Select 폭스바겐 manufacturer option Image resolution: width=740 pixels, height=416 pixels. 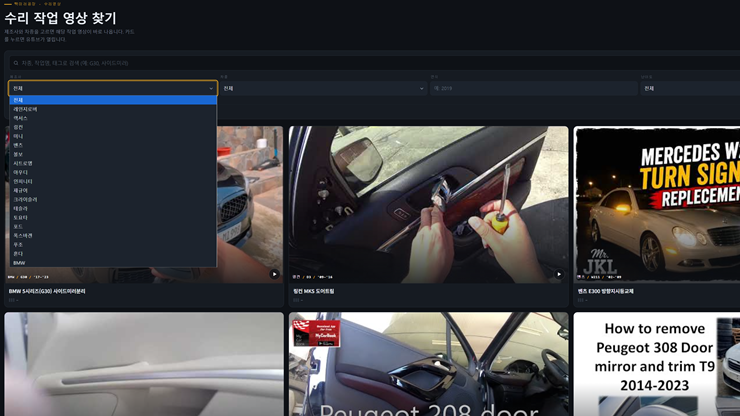(x=113, y=236)
